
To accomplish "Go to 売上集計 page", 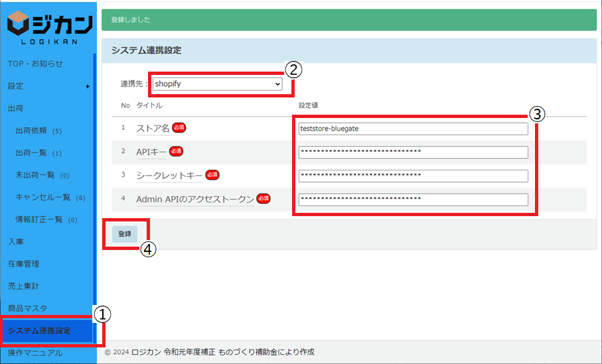I will (23, 286).
